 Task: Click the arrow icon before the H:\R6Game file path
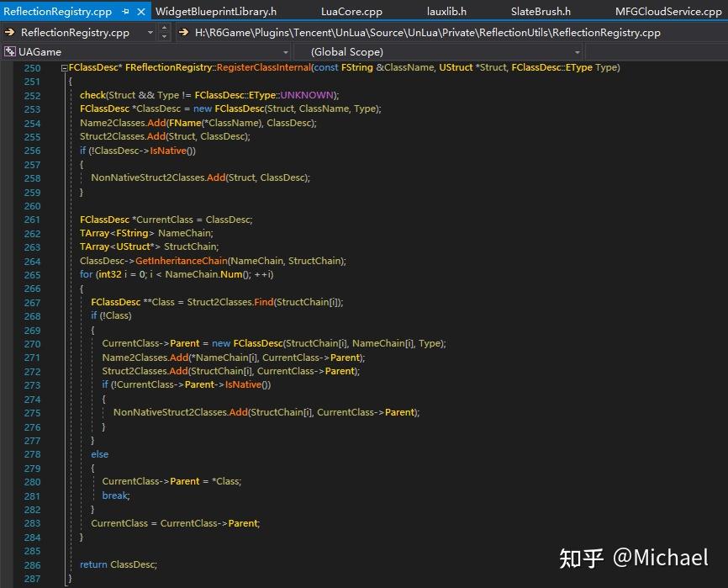pos(183,33)
